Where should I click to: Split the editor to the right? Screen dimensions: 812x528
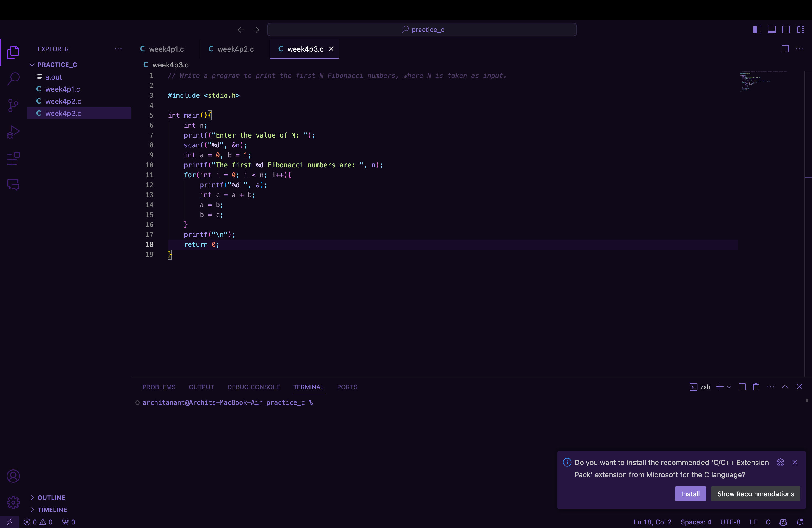(785, 49)
